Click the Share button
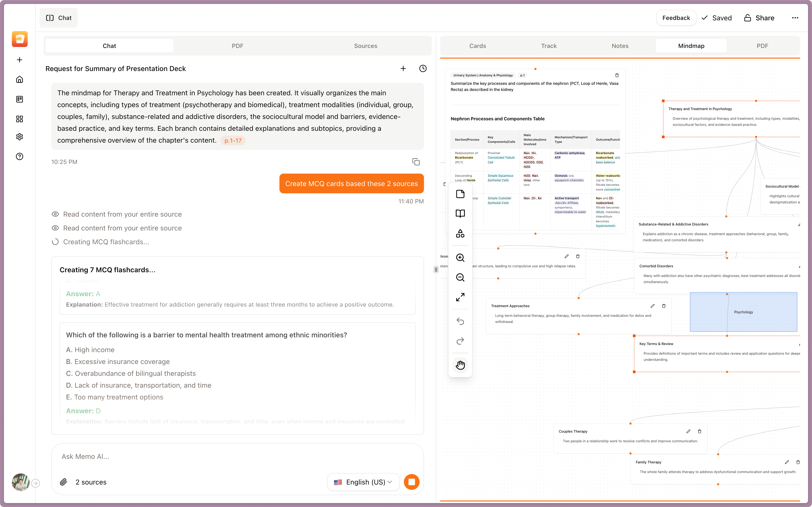This screenshot has width=812, height=507. [759, 18]
